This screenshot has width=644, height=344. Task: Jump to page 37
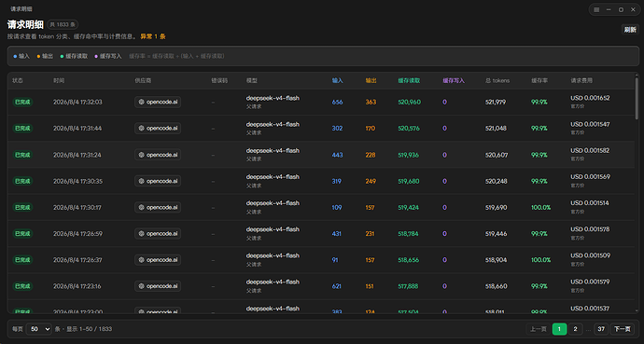(x=601, y=329)
